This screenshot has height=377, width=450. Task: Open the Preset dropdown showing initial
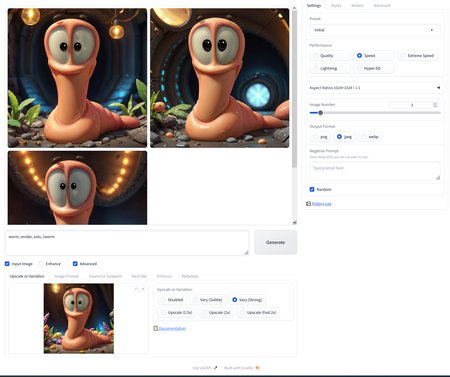[x=375, y=30]
